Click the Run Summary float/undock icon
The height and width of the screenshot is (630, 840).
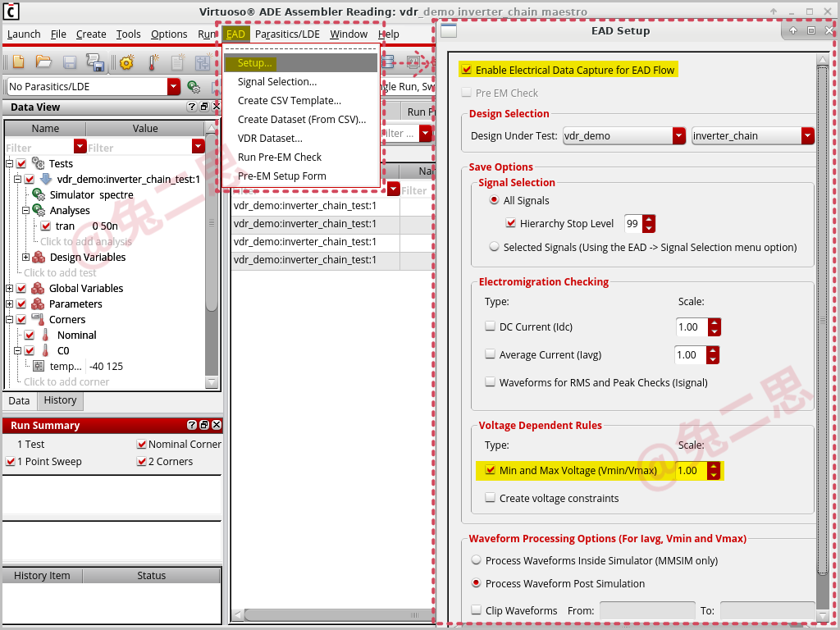204,425
